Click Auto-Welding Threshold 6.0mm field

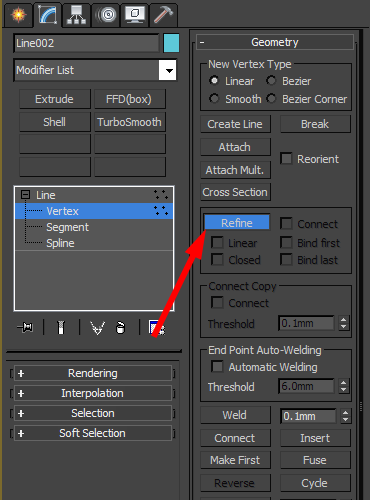[306, 386]
